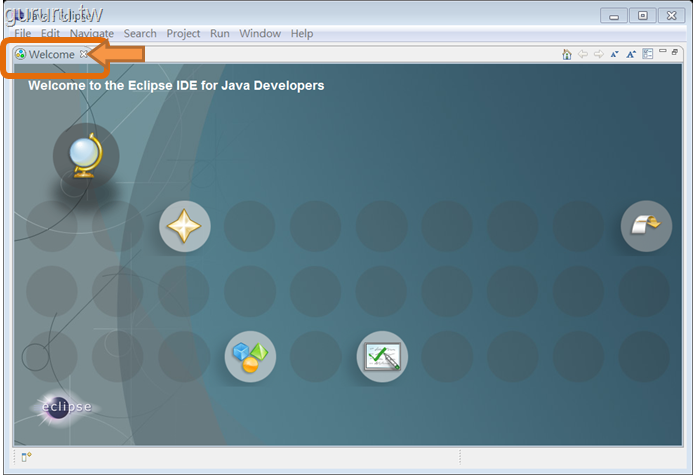Click the Eclipse logo
This screenshot has height=475, width=693.
click(x=66, y=407)
